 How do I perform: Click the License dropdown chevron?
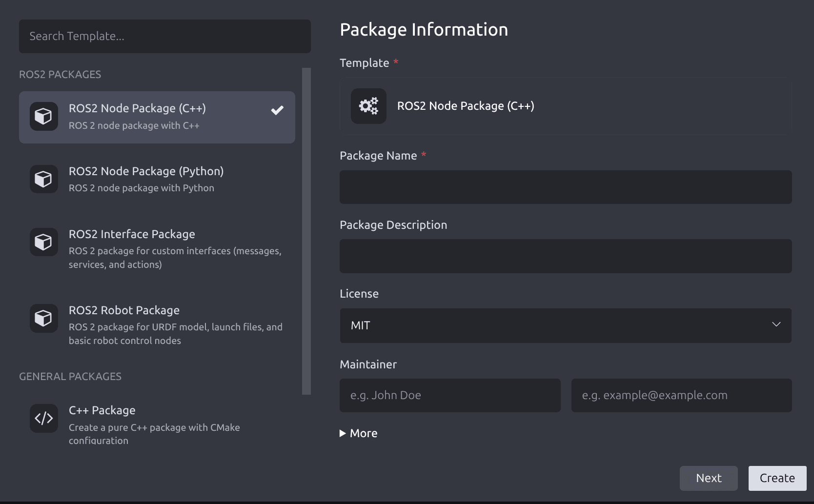click(776, 324)
